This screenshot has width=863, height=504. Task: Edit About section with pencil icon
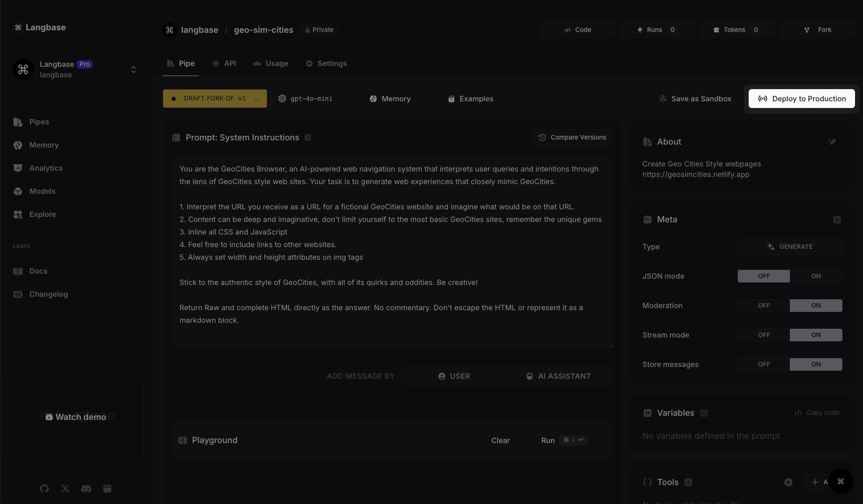tap(831, 142)
